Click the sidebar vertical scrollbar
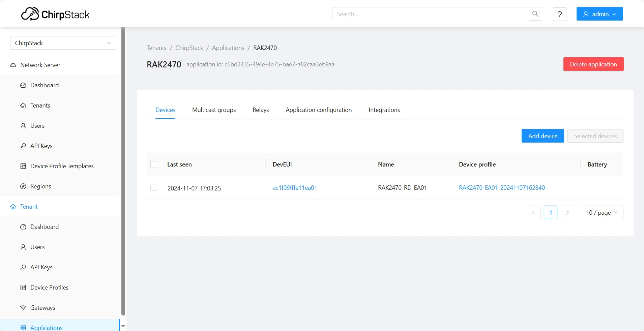644x331 pixels. coord(123,172)
